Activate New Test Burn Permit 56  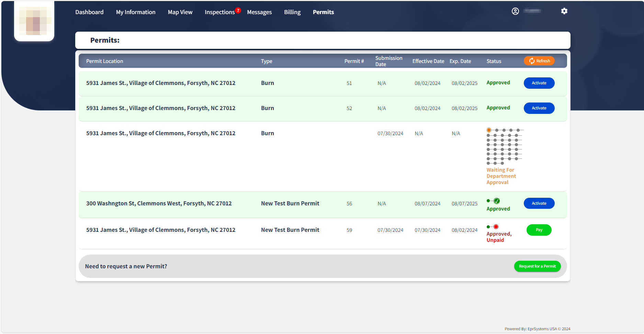[539, 203]
